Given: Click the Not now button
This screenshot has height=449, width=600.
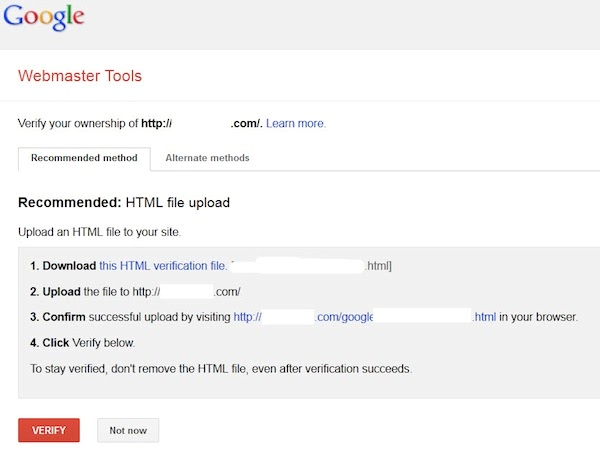Looking at the screenshot, I should point(128,430).
